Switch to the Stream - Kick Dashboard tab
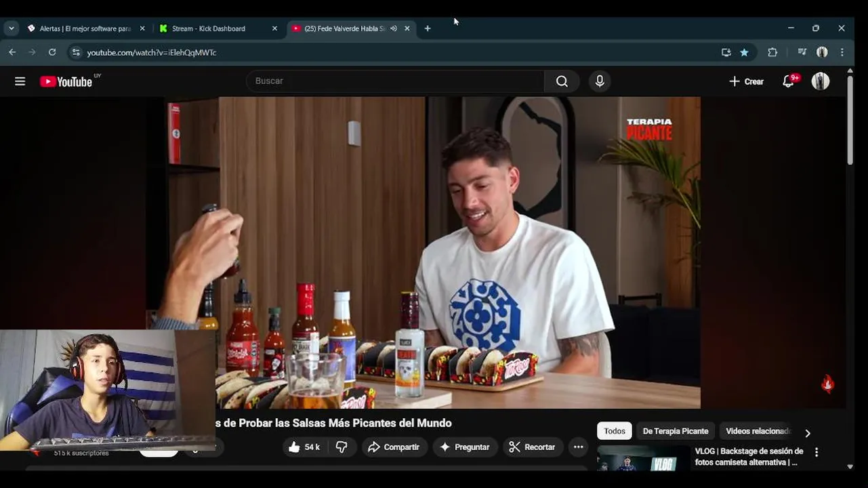868x488 pixels. pyautogui.click(x=217, y=28)
